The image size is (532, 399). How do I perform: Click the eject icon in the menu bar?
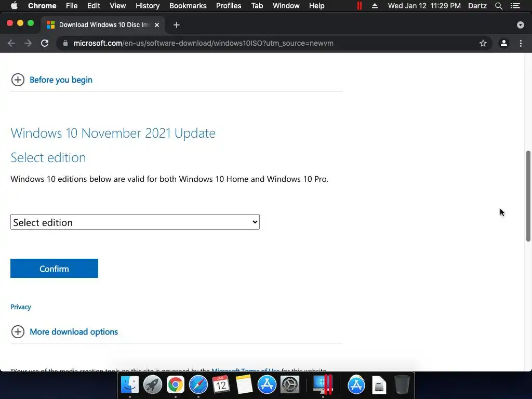tap(375, 6)
